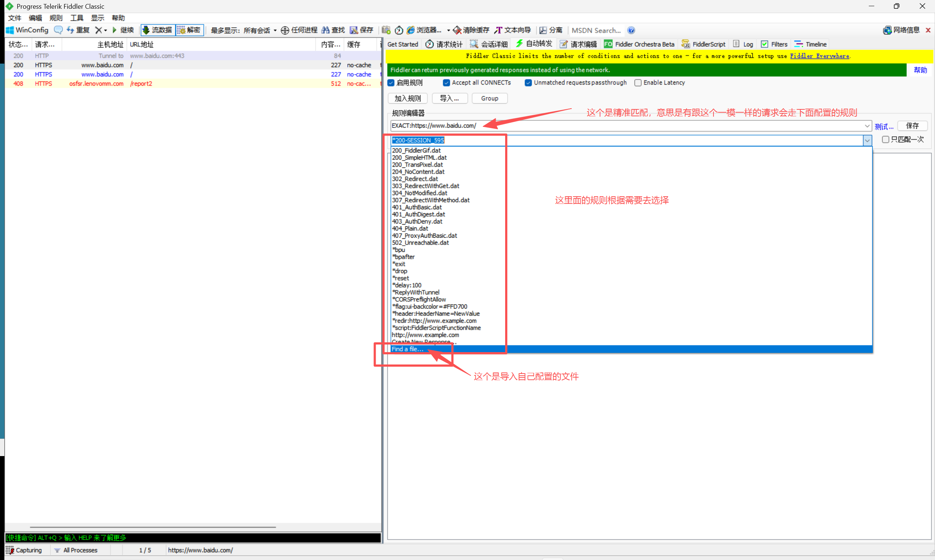Click the blue help question icon
The width and height of the screenshot is (935, 560).
pyautogui.click(x=631, y=30)
